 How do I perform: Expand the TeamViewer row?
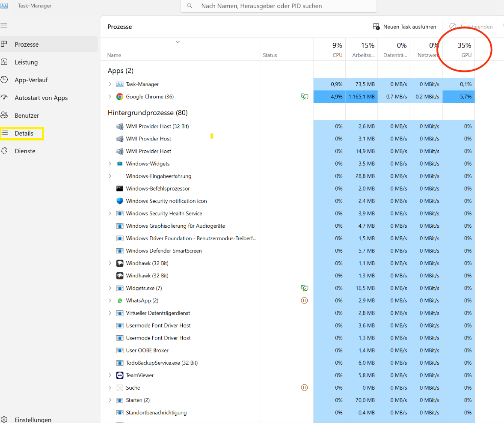tap(110, 375)
